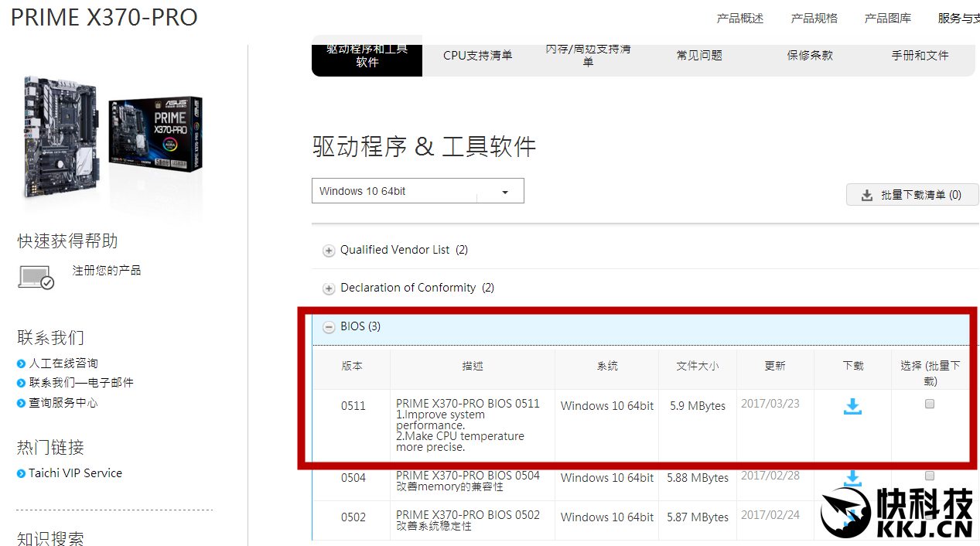Image resolution: width=980 pixels, height=546 pixels.
Task: Click the PRIME X370-PRO motherboard product image
Action: tap(114, 138)
